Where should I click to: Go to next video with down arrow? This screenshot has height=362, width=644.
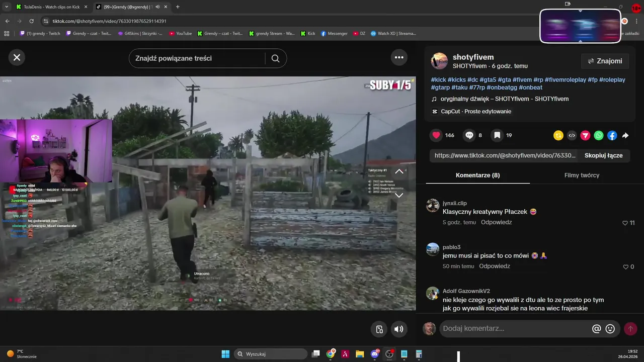pos(399,195)
